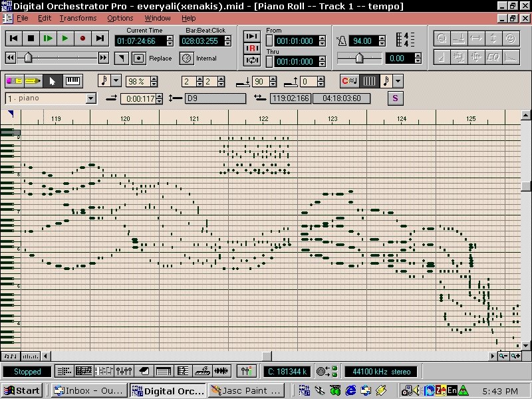This screenshot has width=532, height=399.
Task: Toggle the loop playback button
Action: pos(252,61)
